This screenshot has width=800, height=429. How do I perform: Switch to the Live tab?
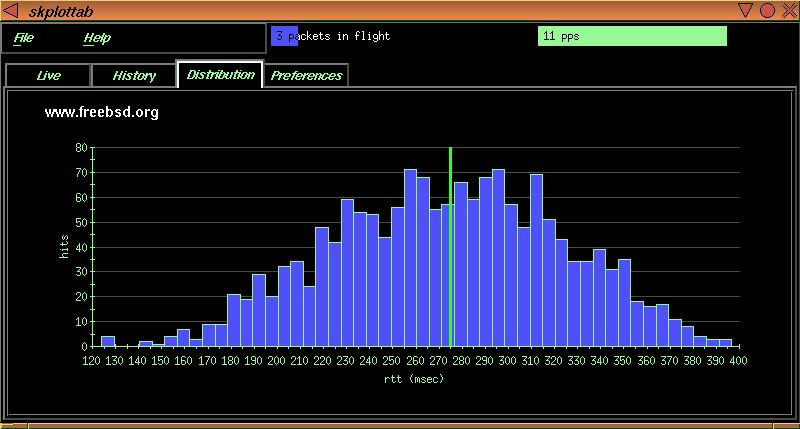click(x=48, y=76)
